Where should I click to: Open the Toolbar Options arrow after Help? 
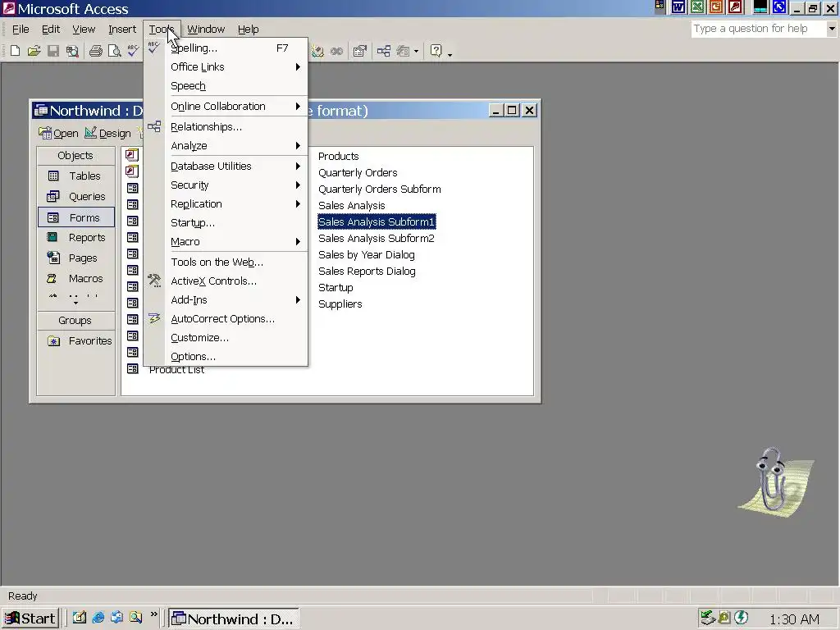coord(450,53)
